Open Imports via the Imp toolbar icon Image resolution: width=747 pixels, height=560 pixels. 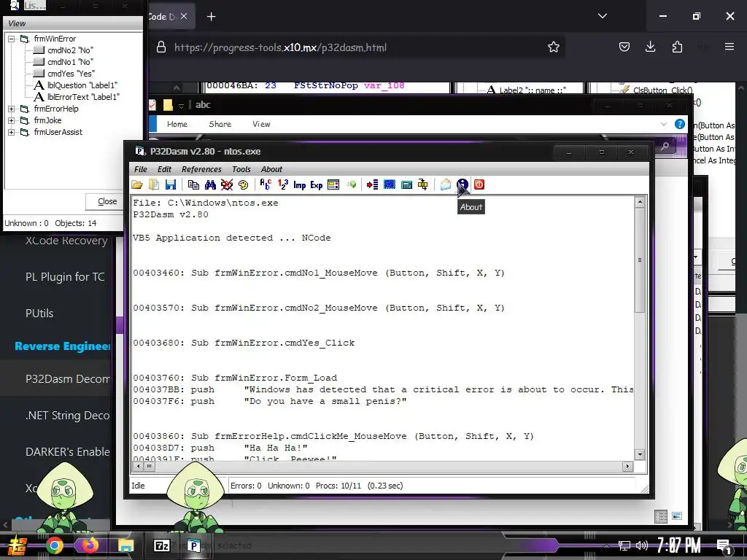click(300, 184)
